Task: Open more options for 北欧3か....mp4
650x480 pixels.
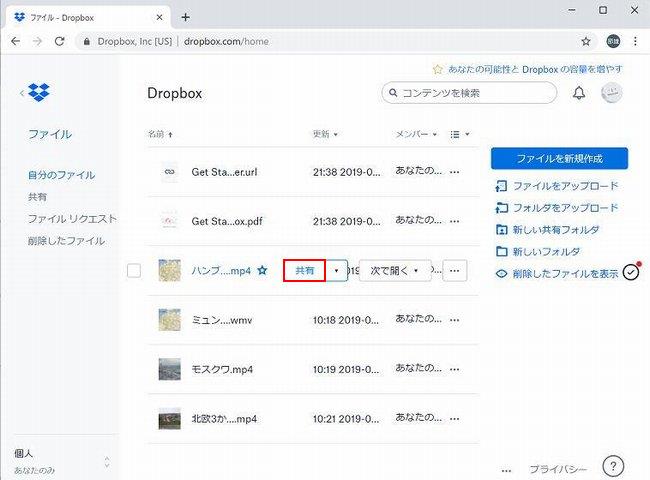Action: point(454,419)
